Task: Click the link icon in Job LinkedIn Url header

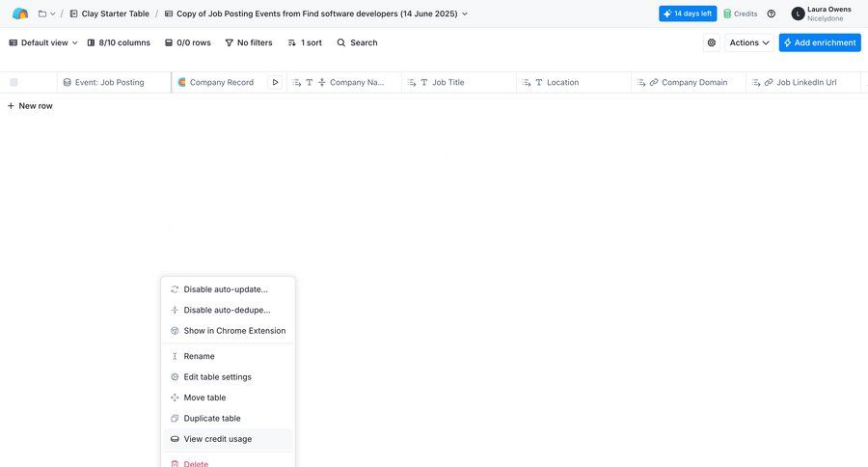Action: tap(769, 82)
